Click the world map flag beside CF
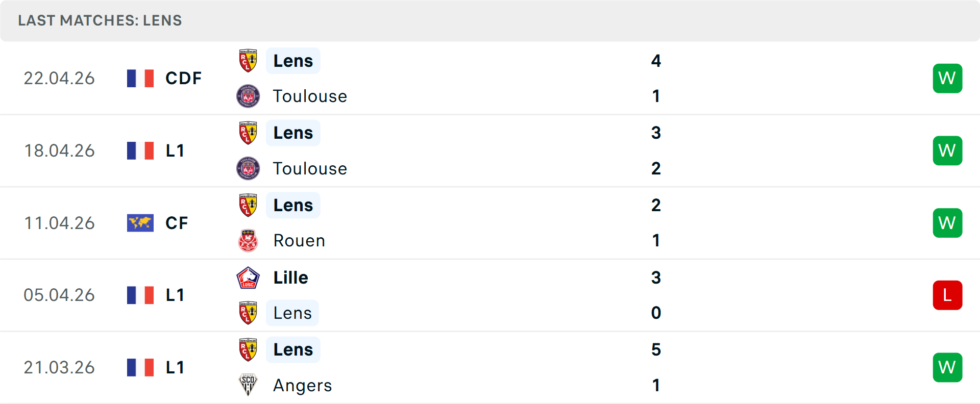 pos(140,223)
